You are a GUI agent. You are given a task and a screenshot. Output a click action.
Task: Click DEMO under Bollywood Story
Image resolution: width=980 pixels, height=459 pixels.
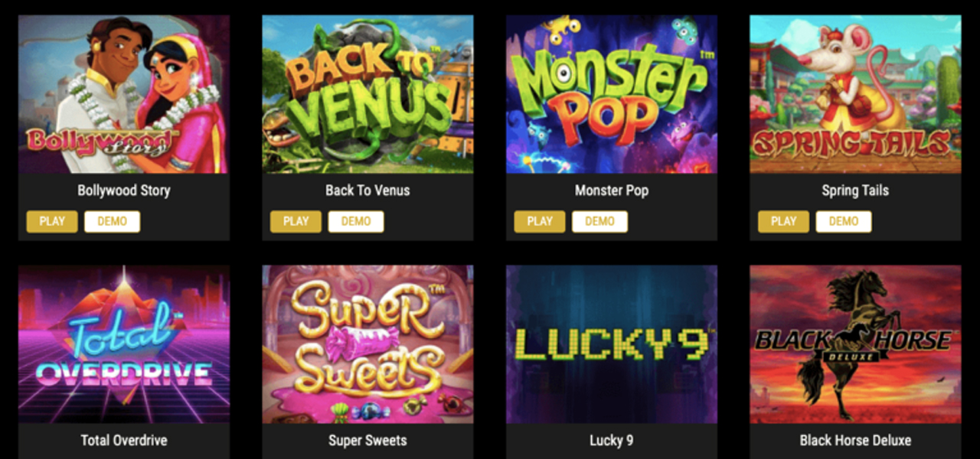coord(113,222)
